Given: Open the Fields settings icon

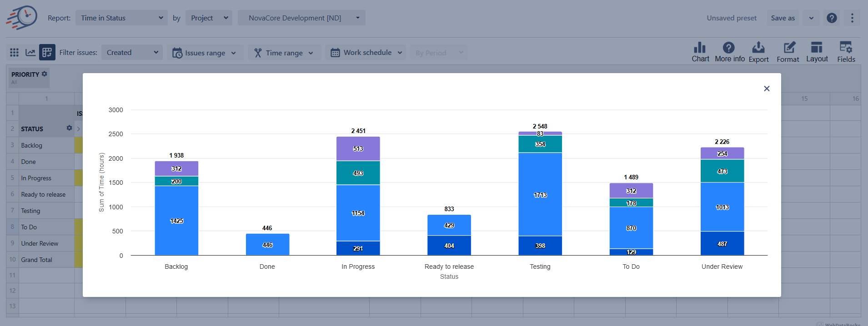Looking at the screenshot, I should point(846,48).
